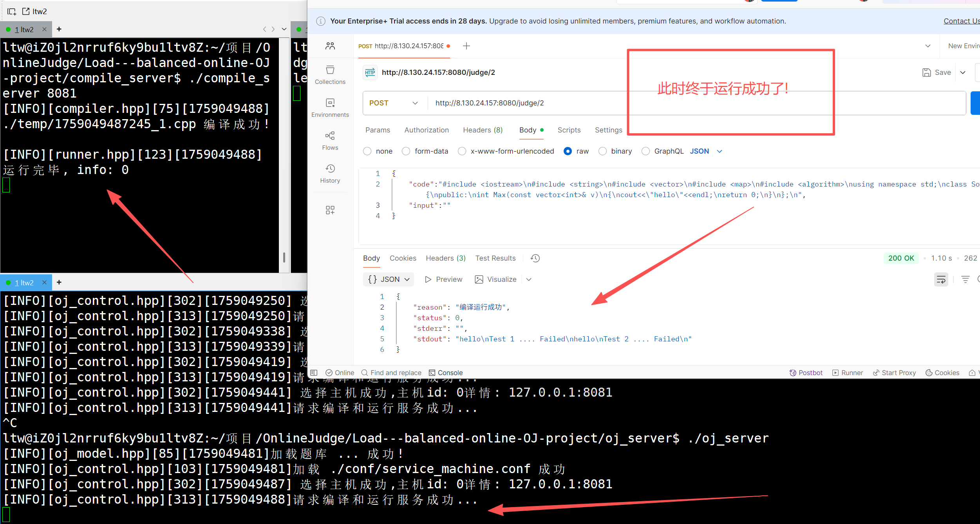Viewport: 980px width, 524px height.
Task: Click the upper terminal scrollbar thumb
Action: click(284, 257)
